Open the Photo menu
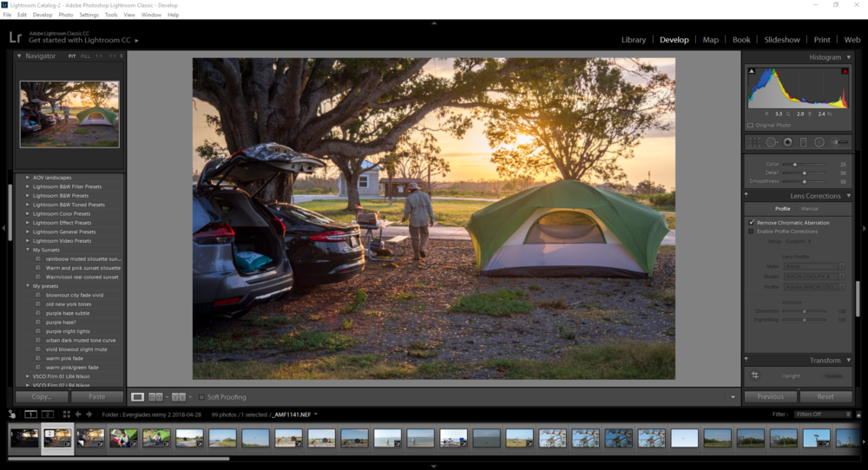 point(66,15)
